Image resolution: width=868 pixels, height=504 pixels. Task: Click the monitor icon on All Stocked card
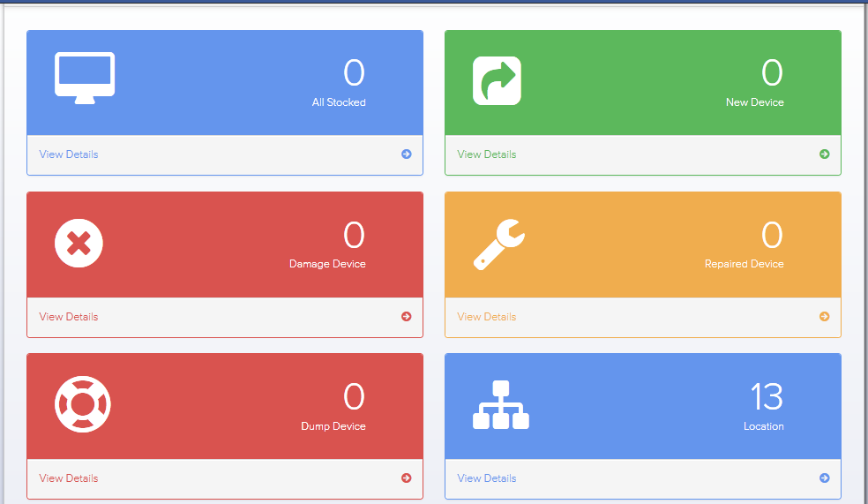(85, 78)
